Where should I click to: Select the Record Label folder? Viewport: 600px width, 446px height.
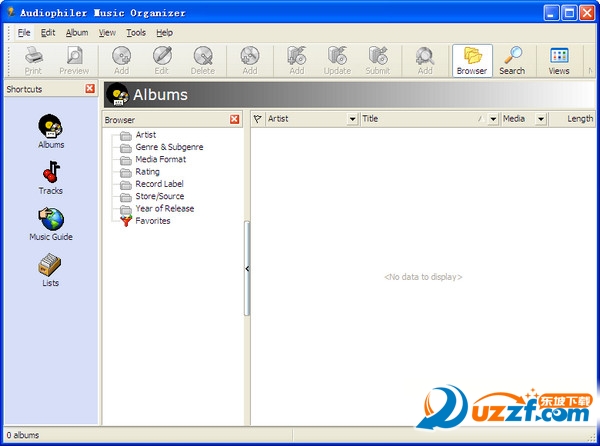(152, 184)
